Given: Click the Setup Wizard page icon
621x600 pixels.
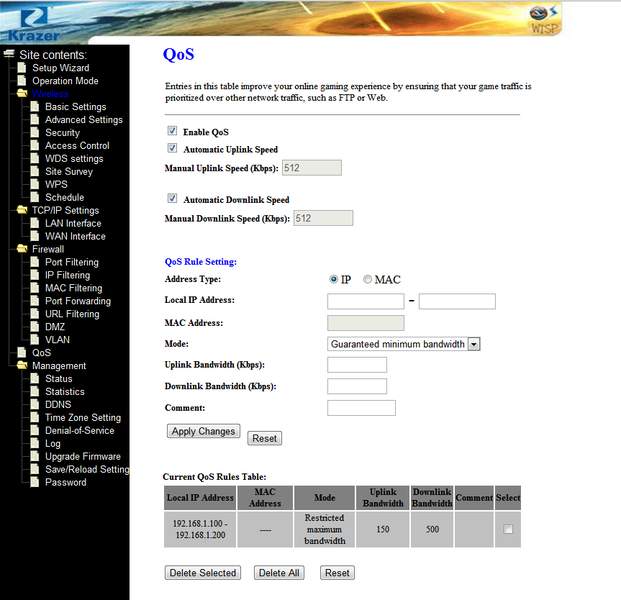Looking at the screenshot, I should pos(22,68).
